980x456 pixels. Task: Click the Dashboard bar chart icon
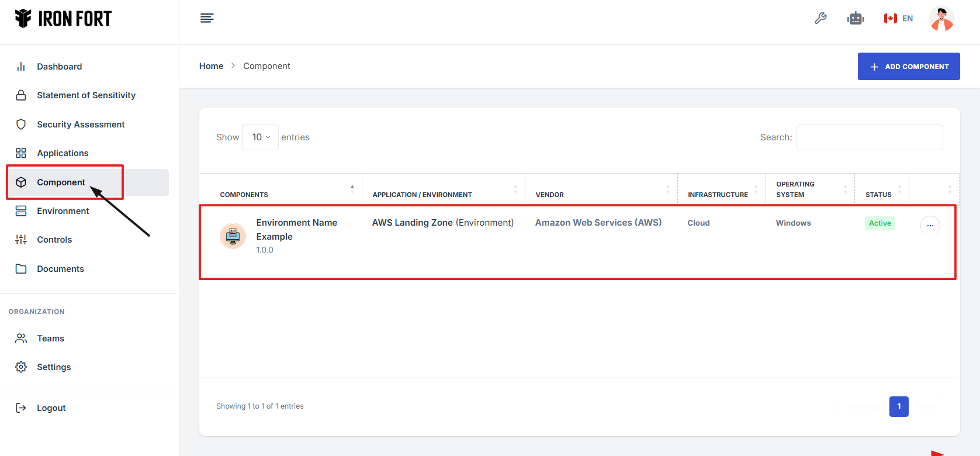[21, 67]
